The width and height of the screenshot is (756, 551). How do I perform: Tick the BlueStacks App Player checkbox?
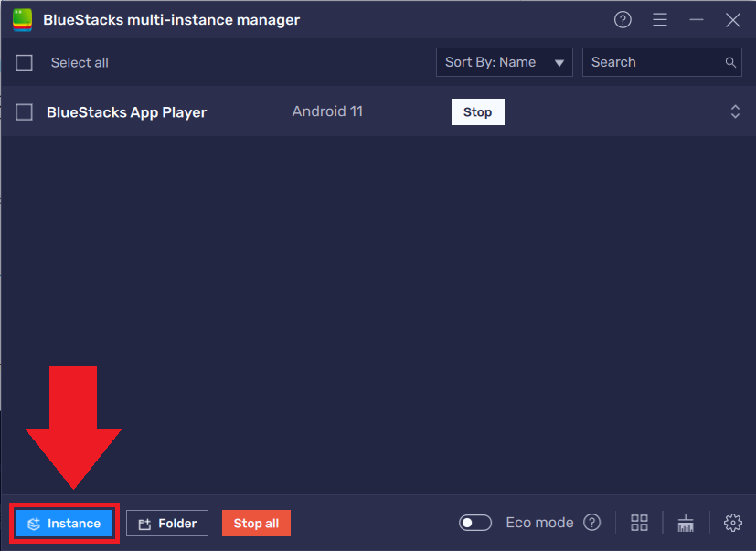(x=24, y=111)
